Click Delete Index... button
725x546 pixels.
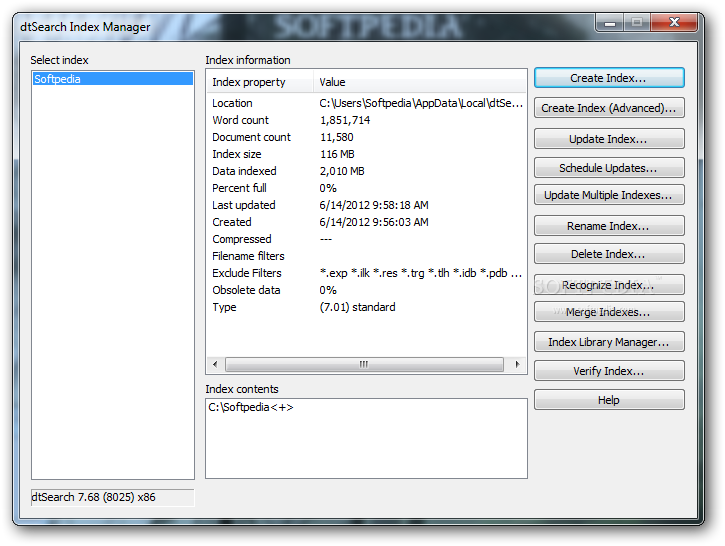click(609, 254)
